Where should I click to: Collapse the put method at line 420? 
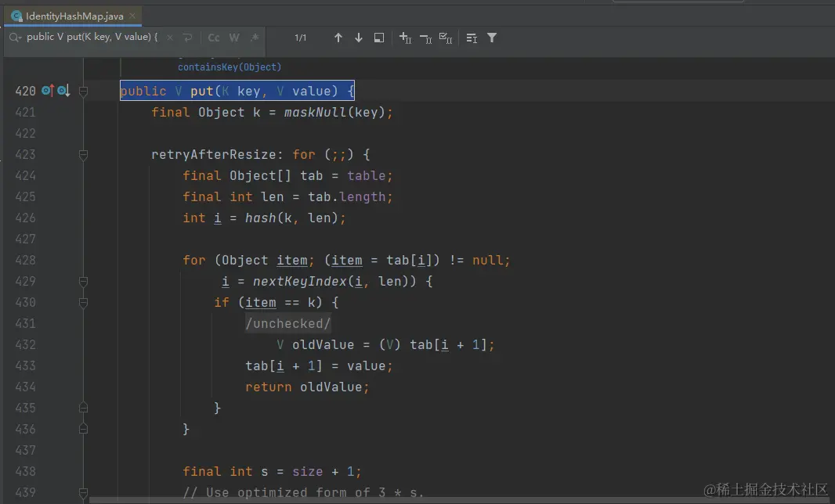pyautogui.click(x=84, y=92)
